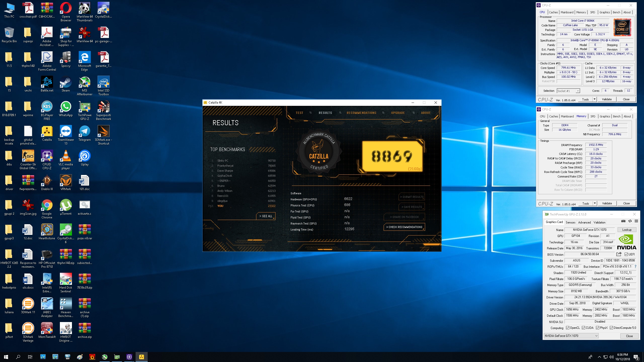Screen dimensions: 644x362
Task: Click SHARE ON FACEBOOK in Catzilla
Action: [404, 217]
